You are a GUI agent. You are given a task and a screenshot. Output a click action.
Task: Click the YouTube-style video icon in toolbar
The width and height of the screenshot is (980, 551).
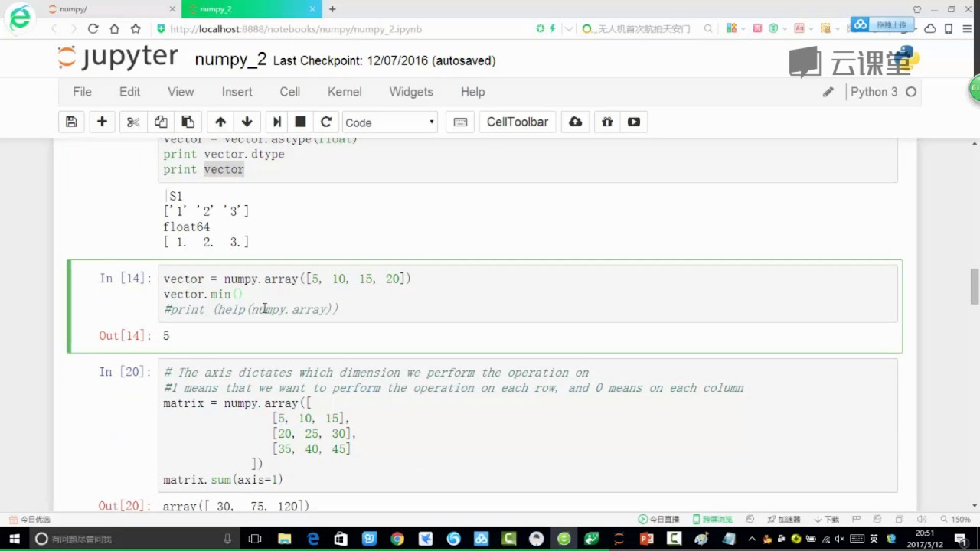(x=634, y=122)
